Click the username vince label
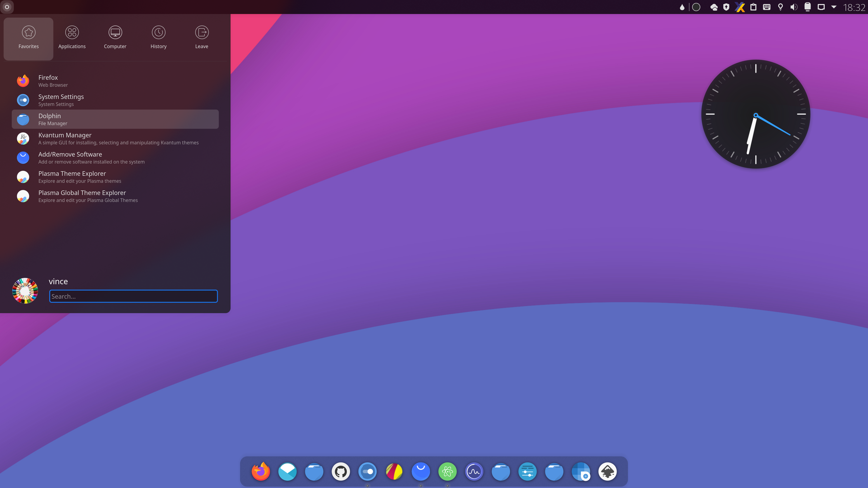 tap(58, 282)
